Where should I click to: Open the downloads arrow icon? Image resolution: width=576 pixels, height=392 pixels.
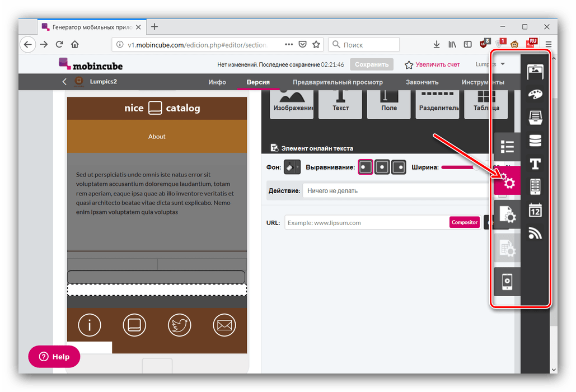(437, 44)
